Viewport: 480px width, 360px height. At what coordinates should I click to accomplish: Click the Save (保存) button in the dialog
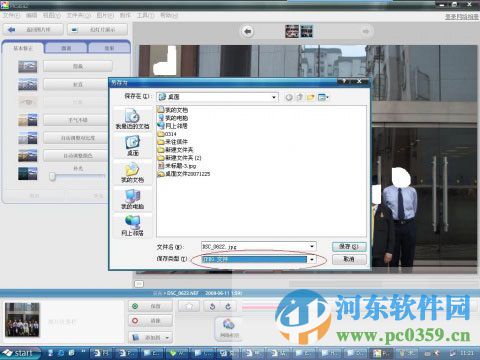(349, 247)
